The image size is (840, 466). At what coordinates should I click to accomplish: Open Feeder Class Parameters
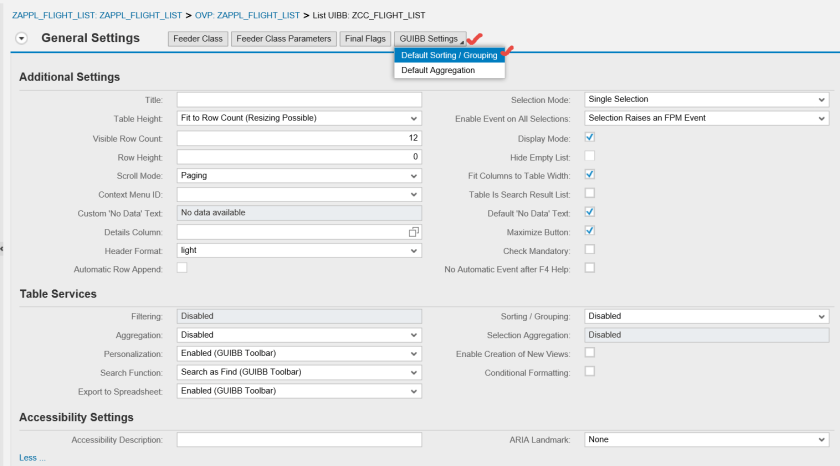pyautogui.click(x=283, y=39)
